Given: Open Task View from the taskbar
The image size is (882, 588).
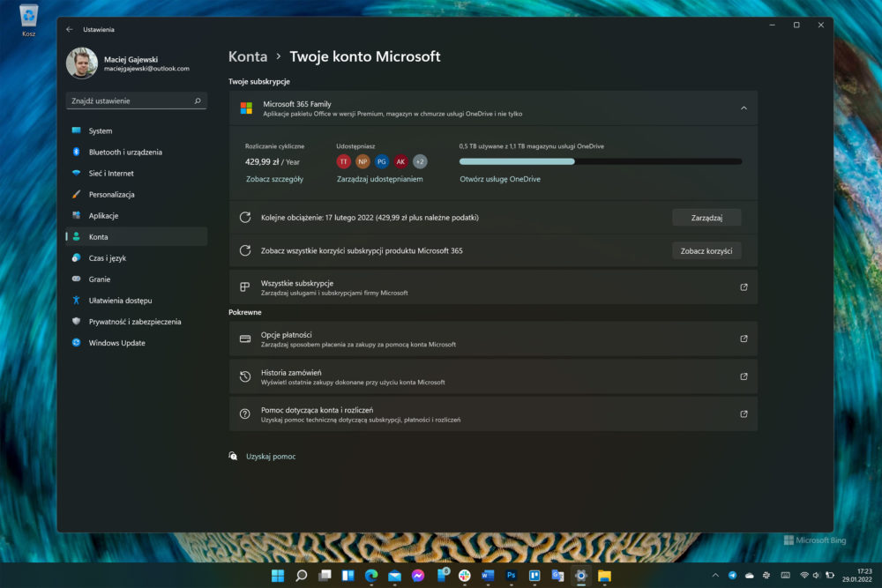Looking at the screenshot, I should click(x=325, y=576).
